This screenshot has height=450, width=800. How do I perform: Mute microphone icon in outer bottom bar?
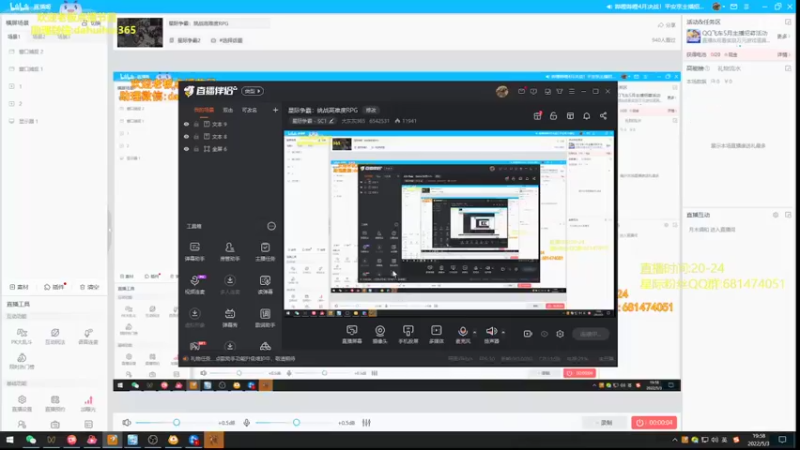click(x=246, y=422)
